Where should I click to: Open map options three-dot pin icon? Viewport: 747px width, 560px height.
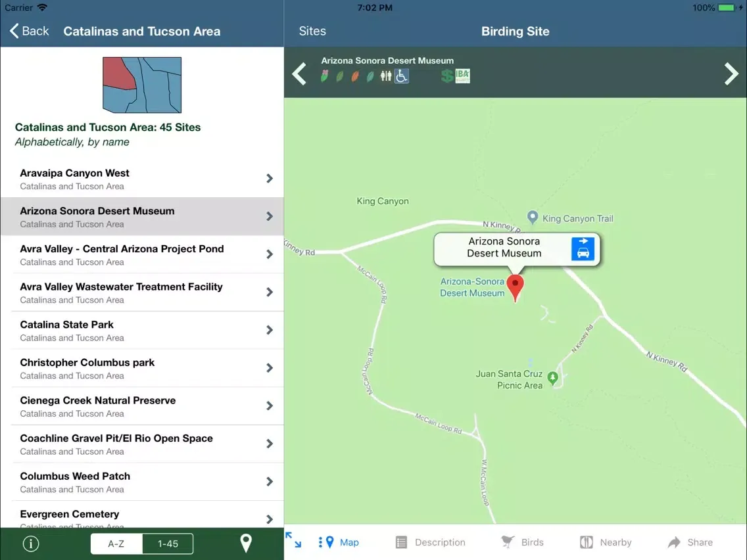pos(326,542)
